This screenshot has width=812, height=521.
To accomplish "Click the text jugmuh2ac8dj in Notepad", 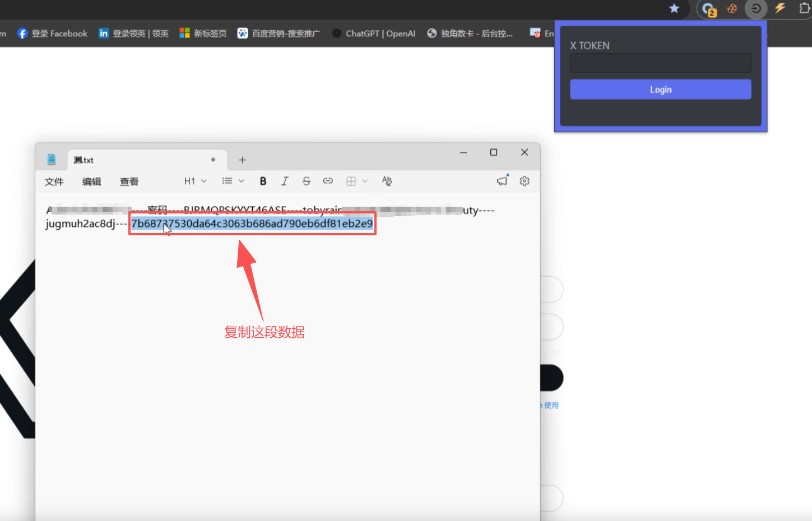I will tap(80, 224).
